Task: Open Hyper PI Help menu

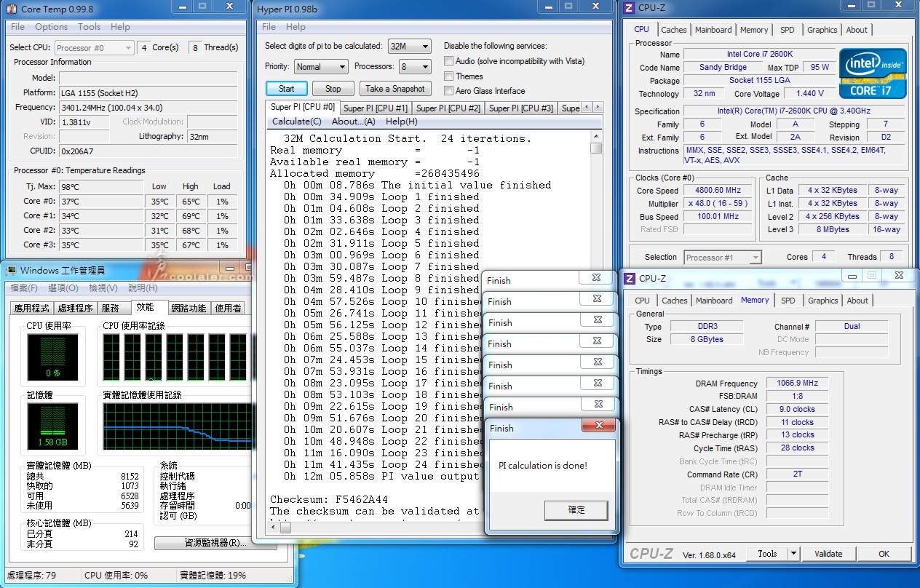Action: coord(296,27)
